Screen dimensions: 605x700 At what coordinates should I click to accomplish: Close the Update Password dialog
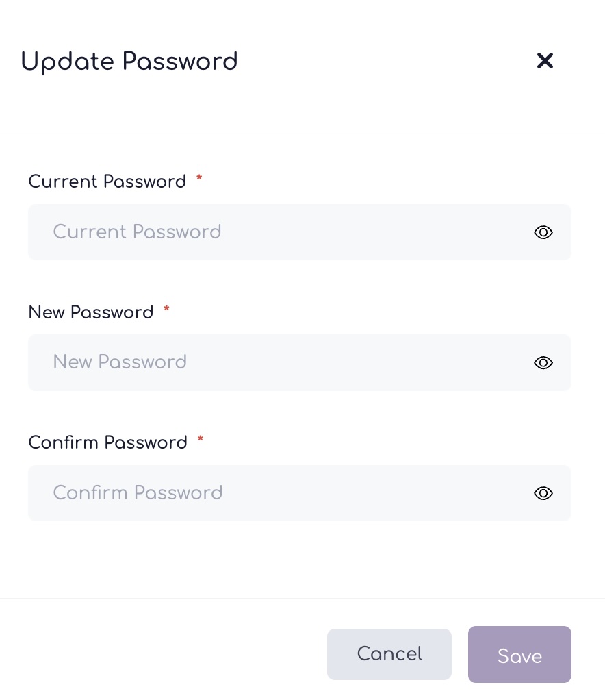tap(545, 61)
